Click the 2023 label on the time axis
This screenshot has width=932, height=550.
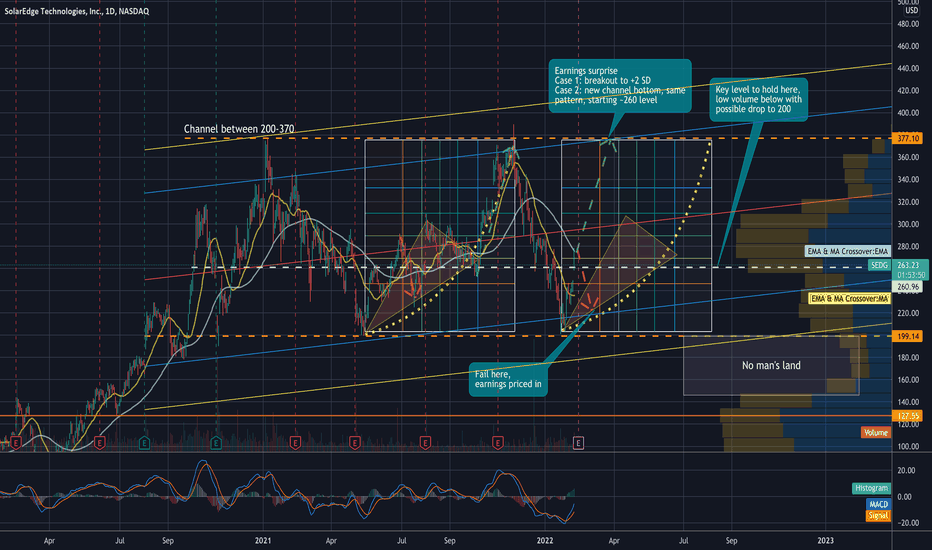click(826, 540)
